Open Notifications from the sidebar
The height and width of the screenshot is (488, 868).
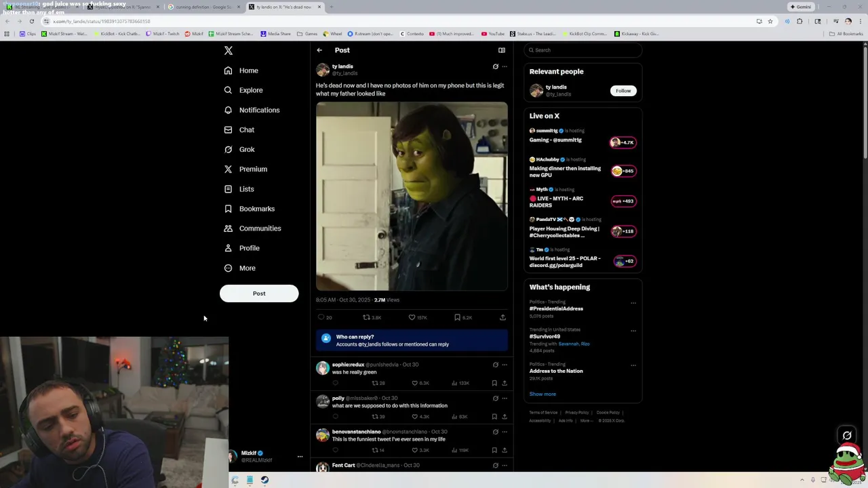click(x=252, y=110)
